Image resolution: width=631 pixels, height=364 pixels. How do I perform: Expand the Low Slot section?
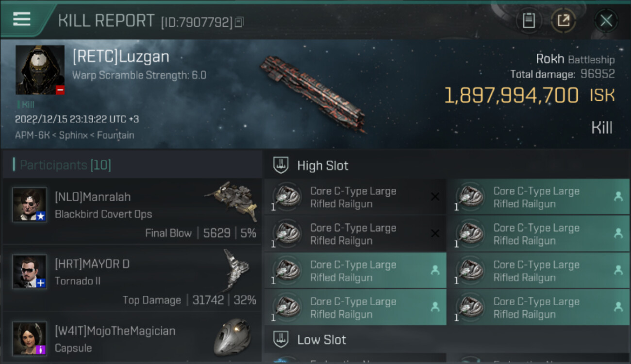[x=281, y=339]
